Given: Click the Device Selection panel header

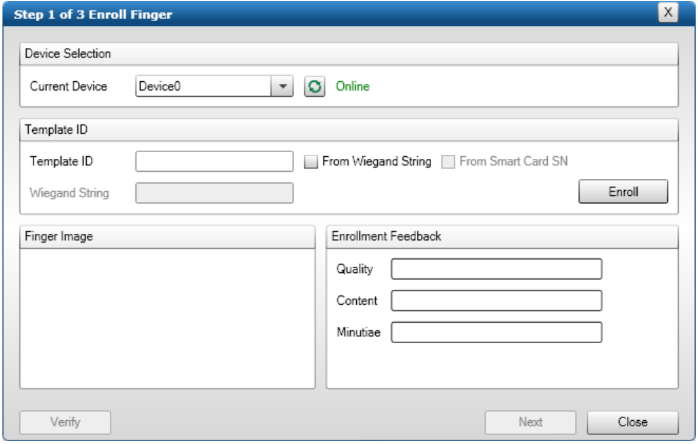Looking at the screenshot, I should (349, 54).
